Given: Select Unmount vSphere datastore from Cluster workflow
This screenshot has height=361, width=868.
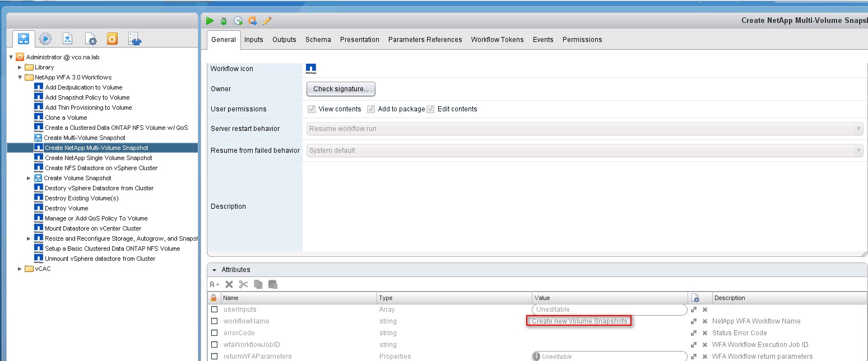Looking at the screenshot, I should pyautogui.click(x=100, y=259).
